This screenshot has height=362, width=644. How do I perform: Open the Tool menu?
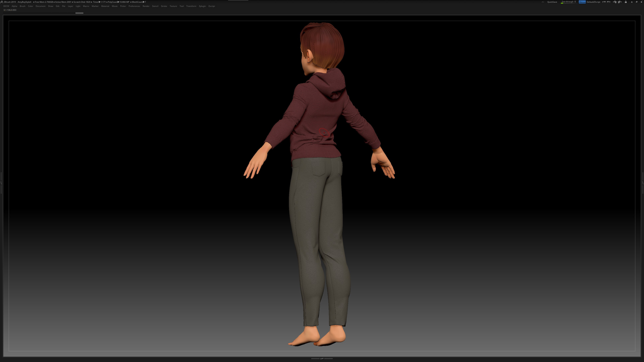point(181,6)
